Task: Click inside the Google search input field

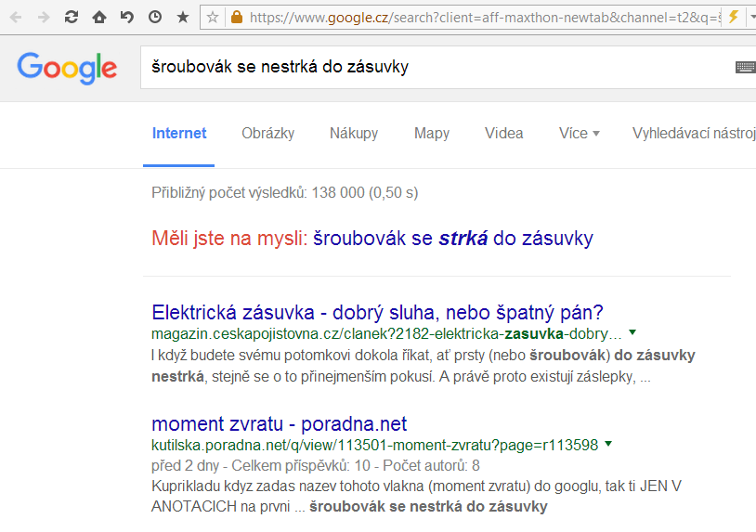Action: pos(427,67)
